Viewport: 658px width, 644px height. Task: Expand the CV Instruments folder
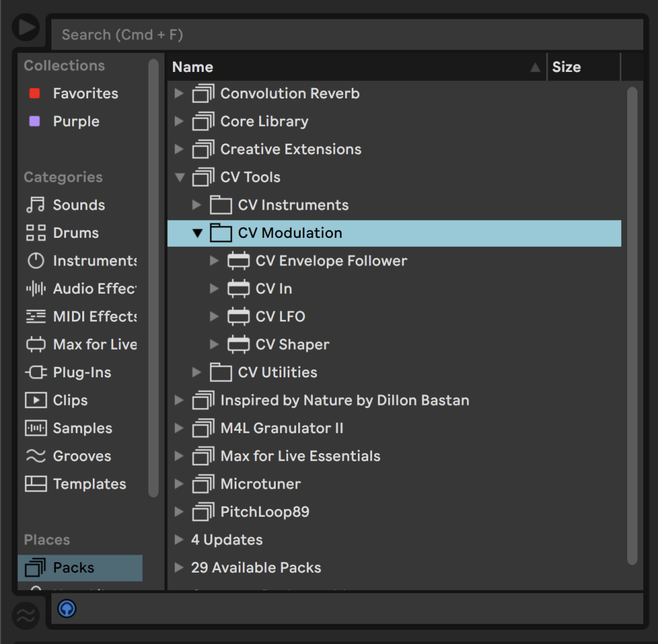click(x=197, y=205)
